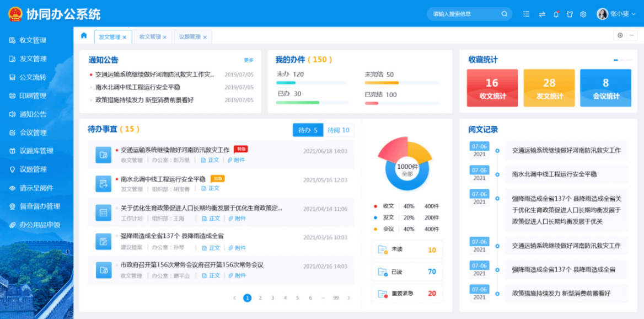Switch to the 收文管理 tab
The height and width of the screenshot is (319, 644).
153,37
